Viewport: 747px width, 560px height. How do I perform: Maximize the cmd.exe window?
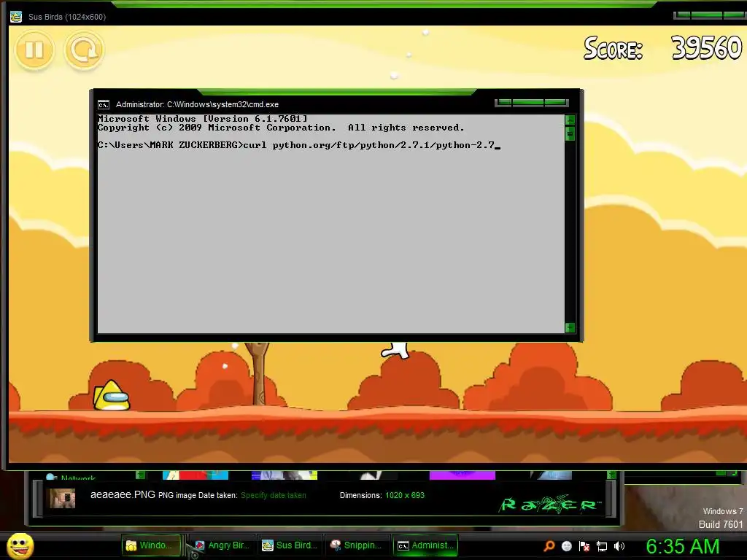click(x=528, y=102)
